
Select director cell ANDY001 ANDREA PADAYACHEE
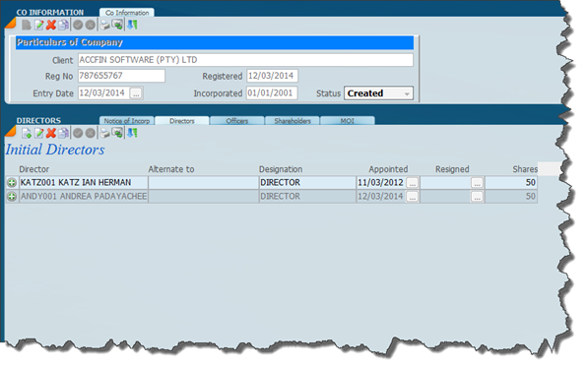(84, 197)
